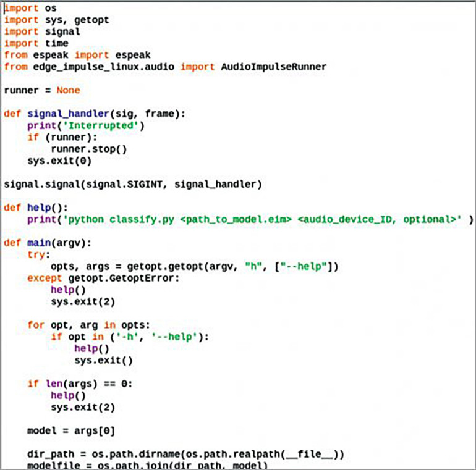This screenshot has height=470, width=476.
Task: Click the 'runner = None' assignment
Action: 42,90
